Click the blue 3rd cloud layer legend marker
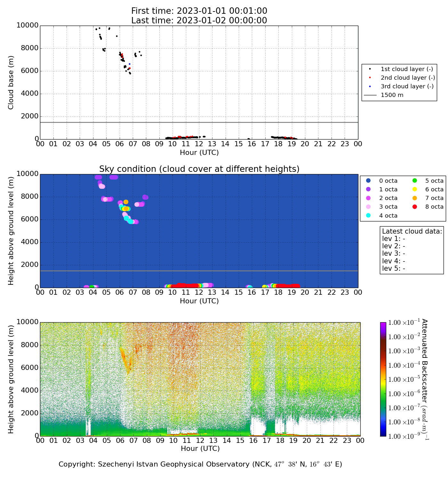Screen dimensions: 448x480 tap(370, 86)
